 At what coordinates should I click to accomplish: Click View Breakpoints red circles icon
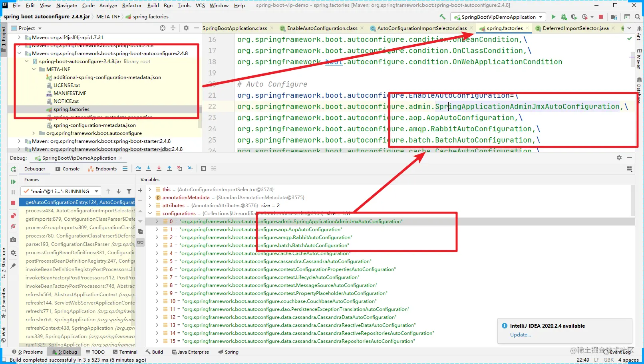click(13, 216)
